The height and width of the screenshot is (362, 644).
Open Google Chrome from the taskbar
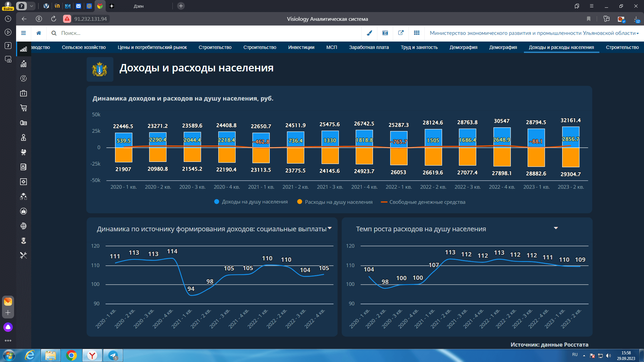tap(71, 355)
